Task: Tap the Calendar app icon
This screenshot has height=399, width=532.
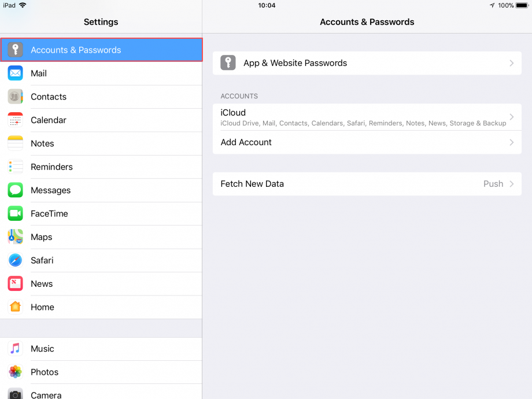Action: pyautogui.click(x=16, y=120)
